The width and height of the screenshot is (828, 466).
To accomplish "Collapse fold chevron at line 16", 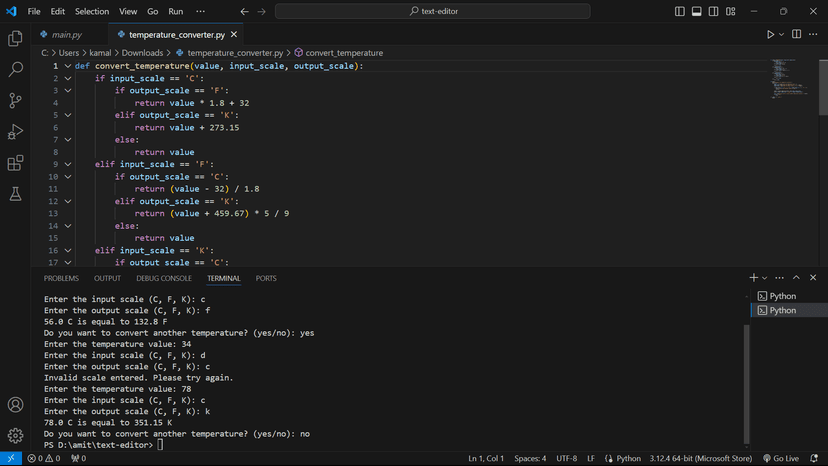I will (68, 250).
